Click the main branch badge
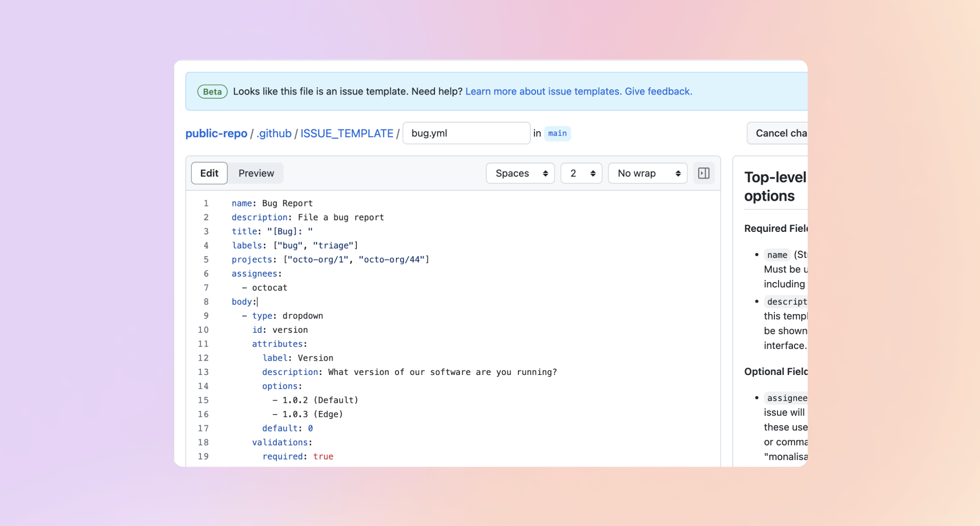980x526 pixels. coord(557,133)
